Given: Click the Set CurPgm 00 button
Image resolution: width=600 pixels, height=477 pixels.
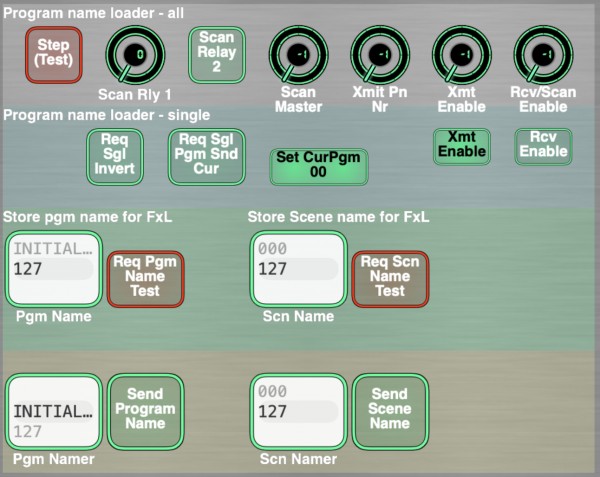Looking at the screenshot, I should pyautogui.click(x=319, y=167).
